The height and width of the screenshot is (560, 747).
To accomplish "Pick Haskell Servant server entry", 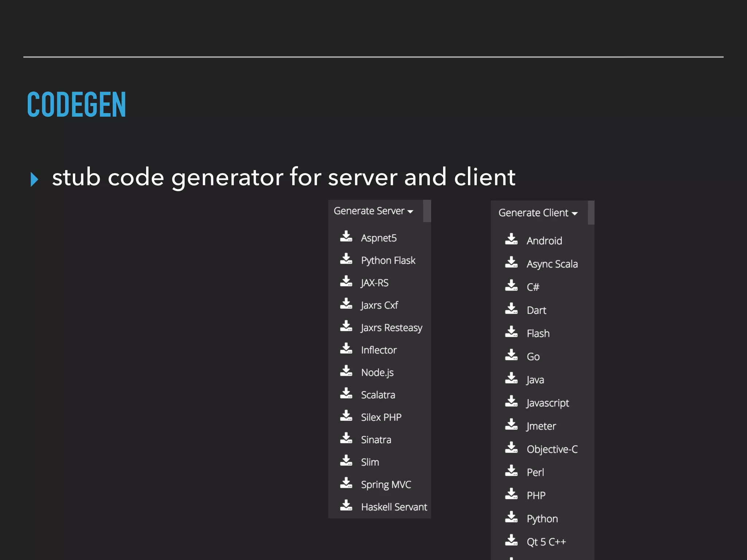I will pos(394,507).
